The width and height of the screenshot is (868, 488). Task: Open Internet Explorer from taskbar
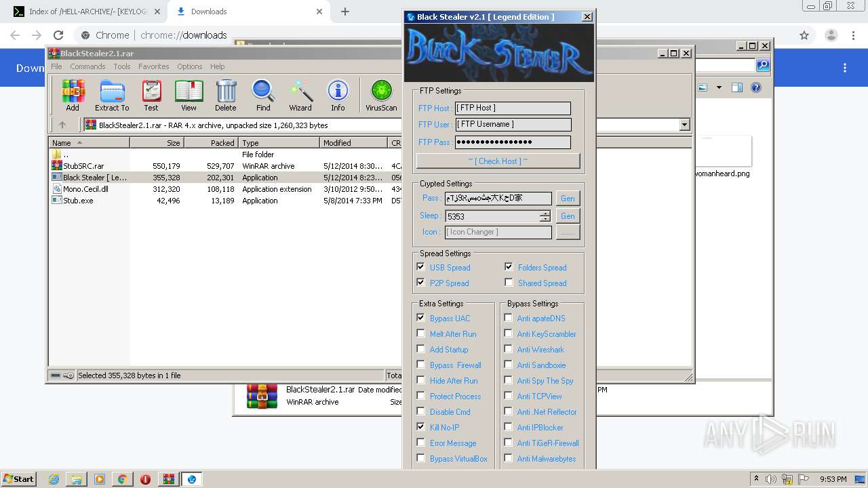[x=54, y=479]
